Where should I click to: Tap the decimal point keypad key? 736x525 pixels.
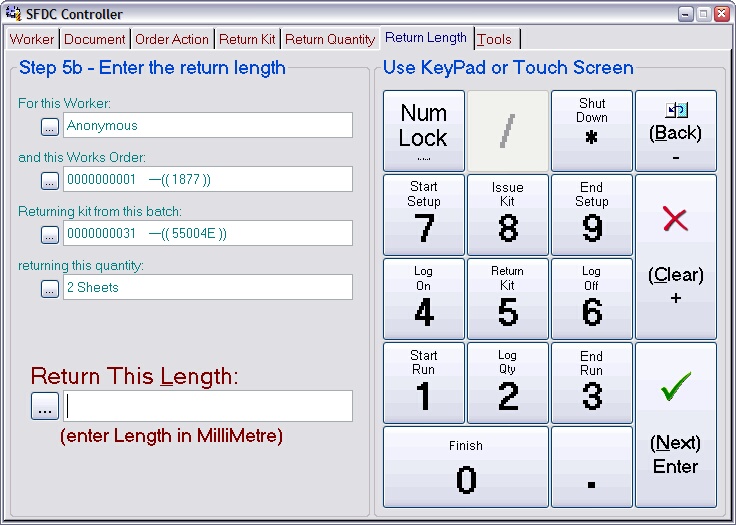(592, 467)
